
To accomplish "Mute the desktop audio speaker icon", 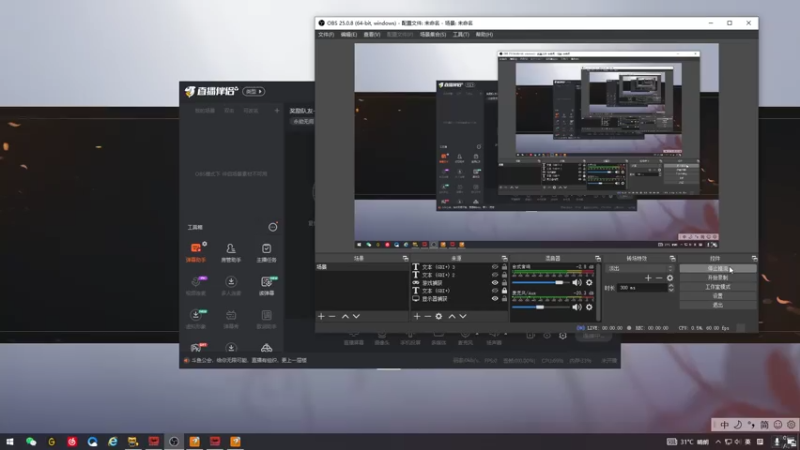I will (x=577, y=282).
